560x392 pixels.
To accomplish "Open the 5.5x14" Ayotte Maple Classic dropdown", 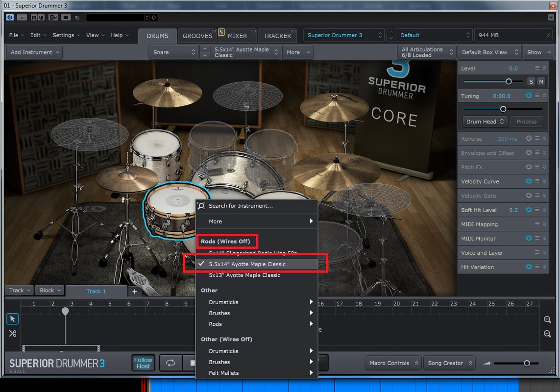I will [246, 52].
